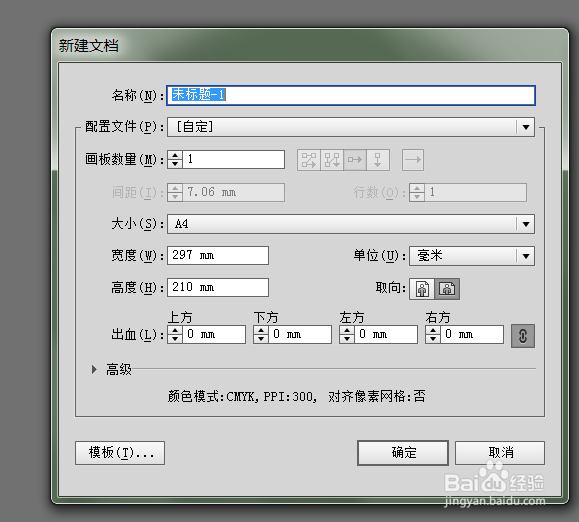Open the 模板(T)... templates button
The width and height of the screenshot is (579, 522).
(120, 453)
